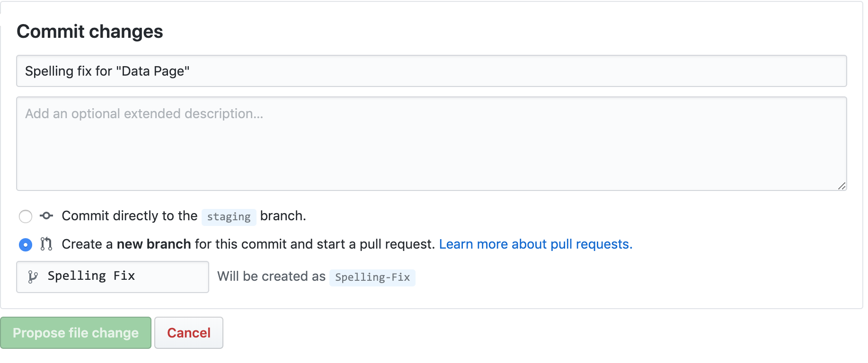Click the branch icon in branch name field
The image size is (868, 363).
(x=33, y=277)
